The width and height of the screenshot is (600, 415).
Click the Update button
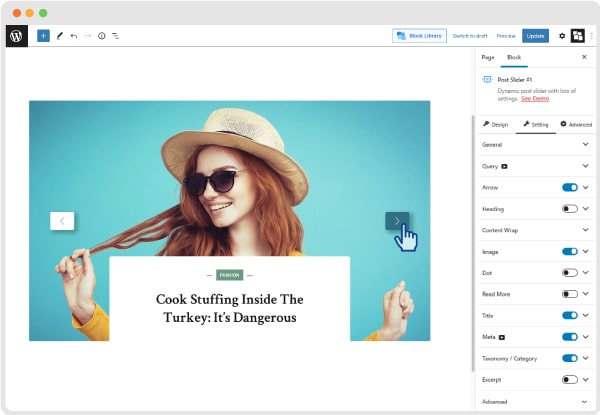tap(536, 35)
